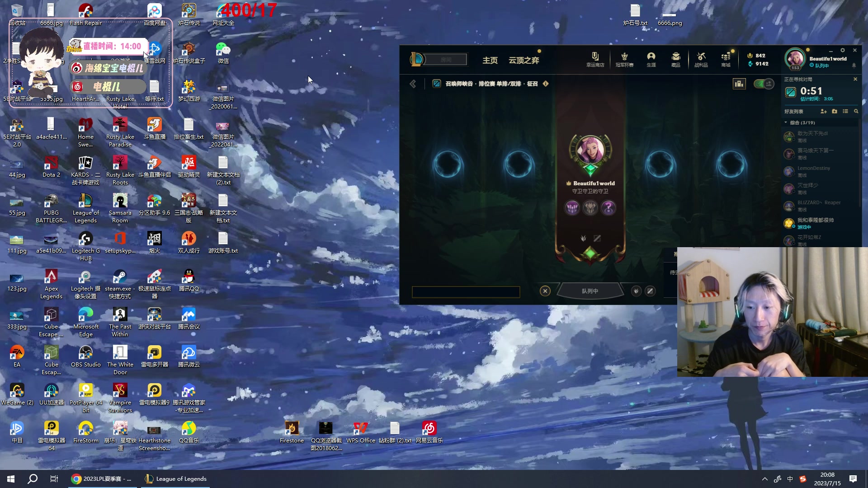Open Vampire Survivors desktop icon

pos(120,398)
